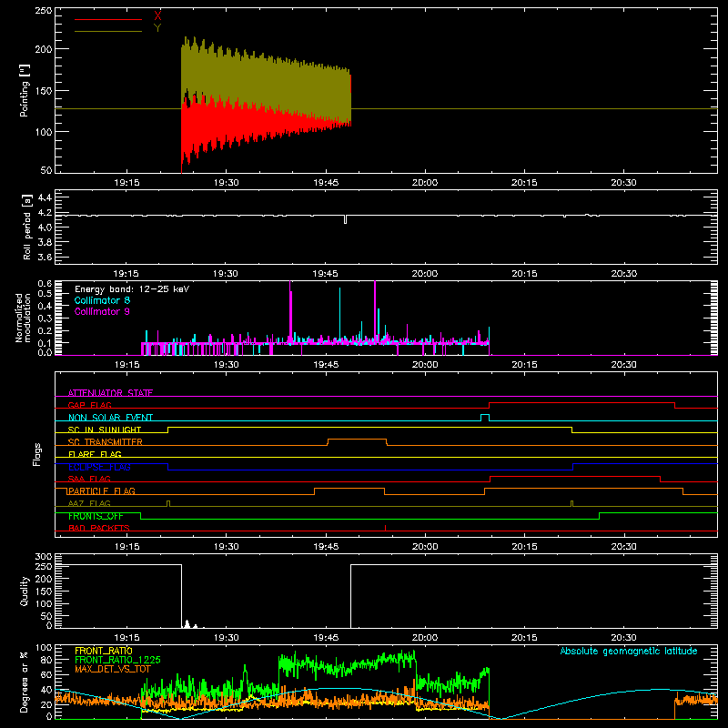Click the olive Y legend label
Viewport: 728px width, 728px height.
pos(157,28)
